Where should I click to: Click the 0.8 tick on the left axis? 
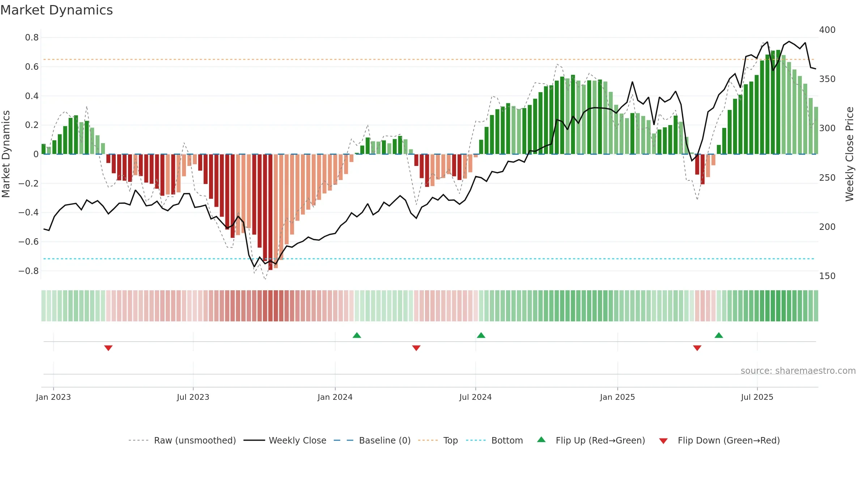click(32, 37)
